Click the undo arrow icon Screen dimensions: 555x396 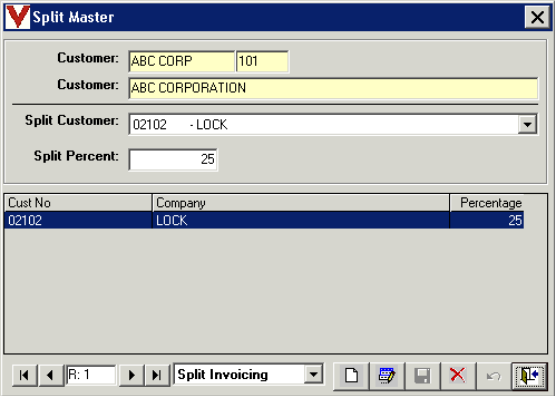click(494, 375)
